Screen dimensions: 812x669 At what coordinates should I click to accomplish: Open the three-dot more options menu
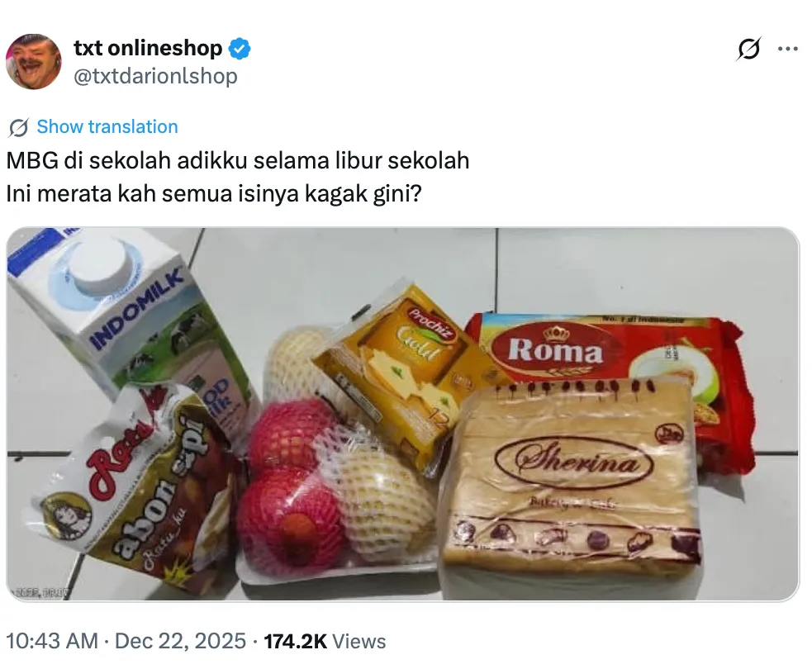[x=788, y=50]
